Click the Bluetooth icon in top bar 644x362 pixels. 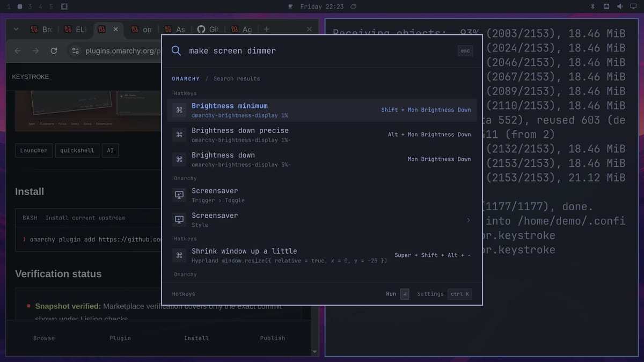[593, 6]
